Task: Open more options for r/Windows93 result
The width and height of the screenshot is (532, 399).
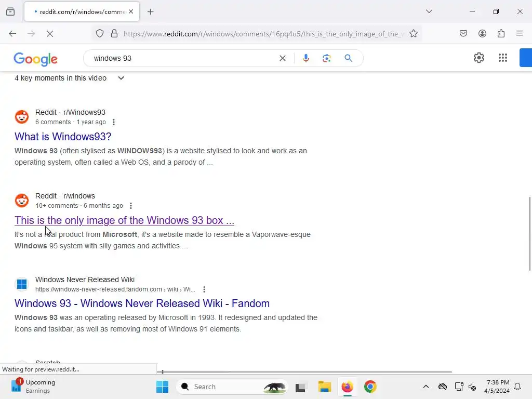Action: click(x=114, y=122)
